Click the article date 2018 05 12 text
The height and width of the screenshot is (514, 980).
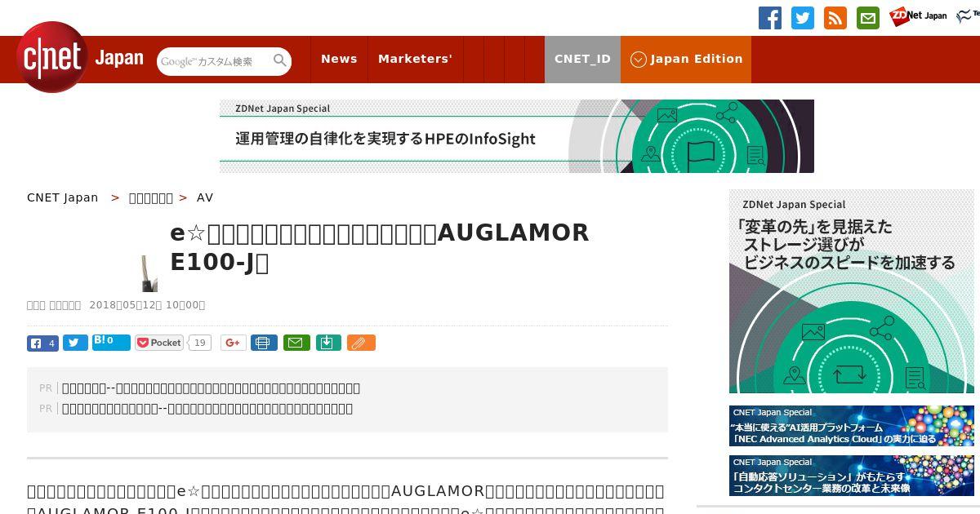coord(147,305)
